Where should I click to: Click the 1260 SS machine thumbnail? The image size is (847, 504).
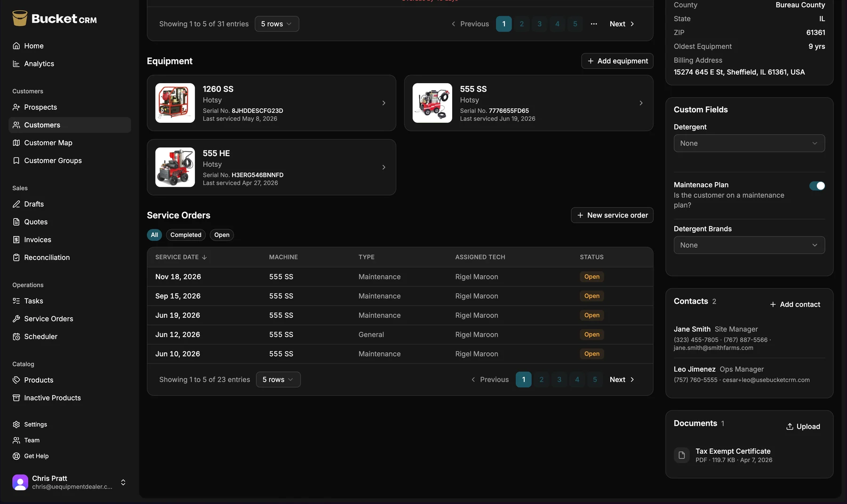[175, 103]
